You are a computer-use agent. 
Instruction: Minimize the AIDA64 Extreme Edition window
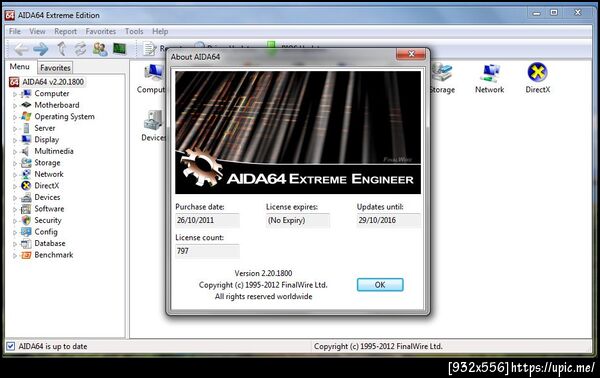536,13
